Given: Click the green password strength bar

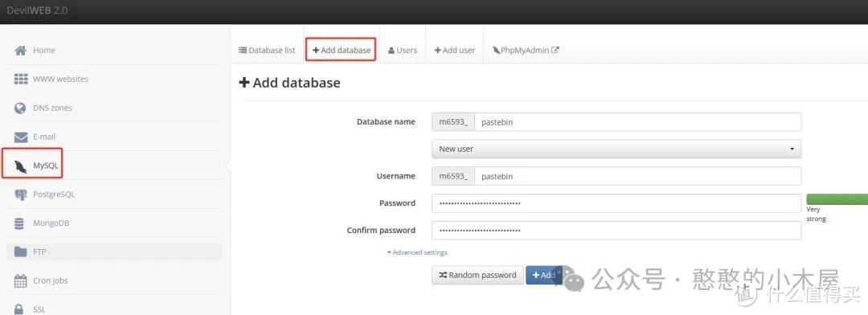Looking at the screenshot, I should [837, 199].
